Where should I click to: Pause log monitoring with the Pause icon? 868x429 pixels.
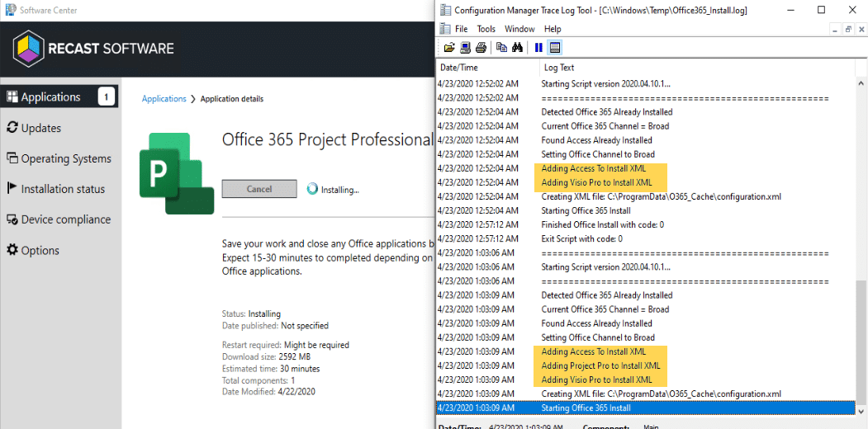[x=538, y=47]
